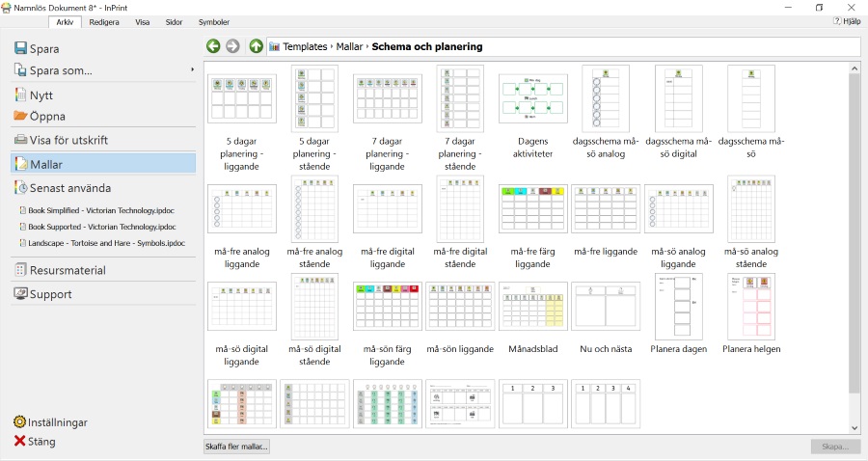Viewport: 868px width, 461px height.
Task: Switch to the Redigera tab
Action: (104, 21)
